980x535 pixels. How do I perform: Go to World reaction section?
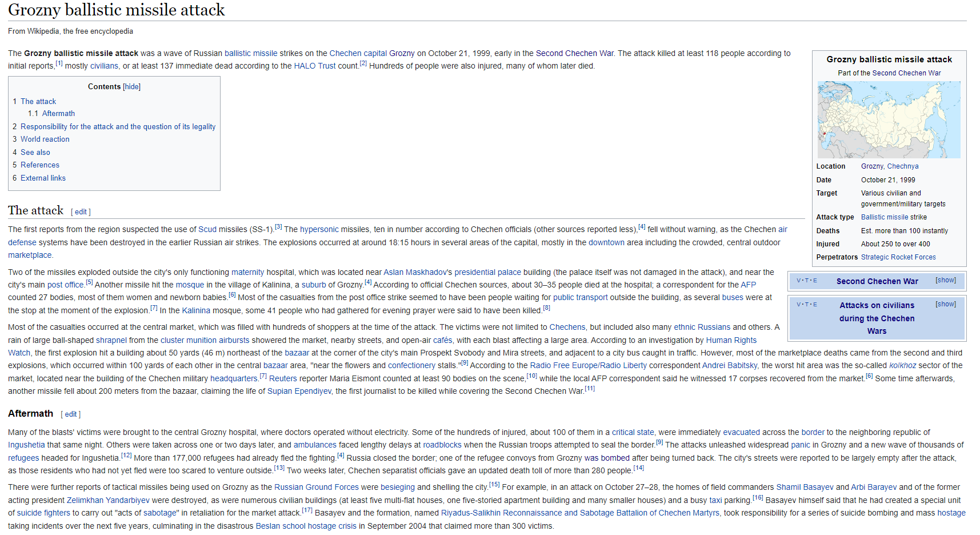click(45, 139)
